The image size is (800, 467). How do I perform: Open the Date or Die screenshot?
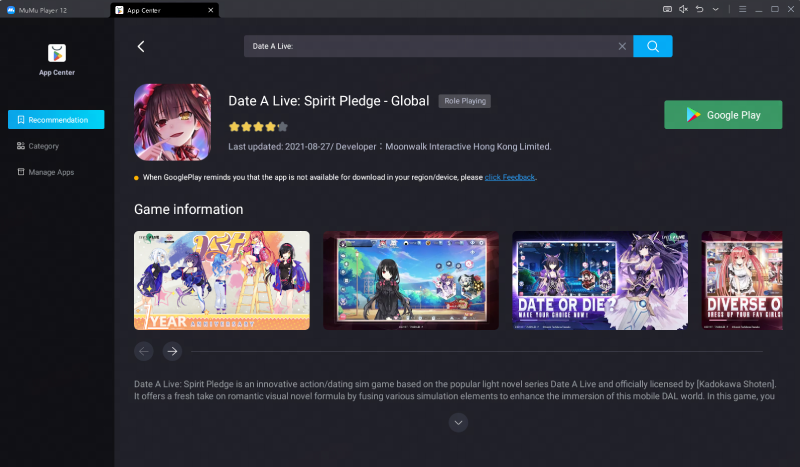600,280
